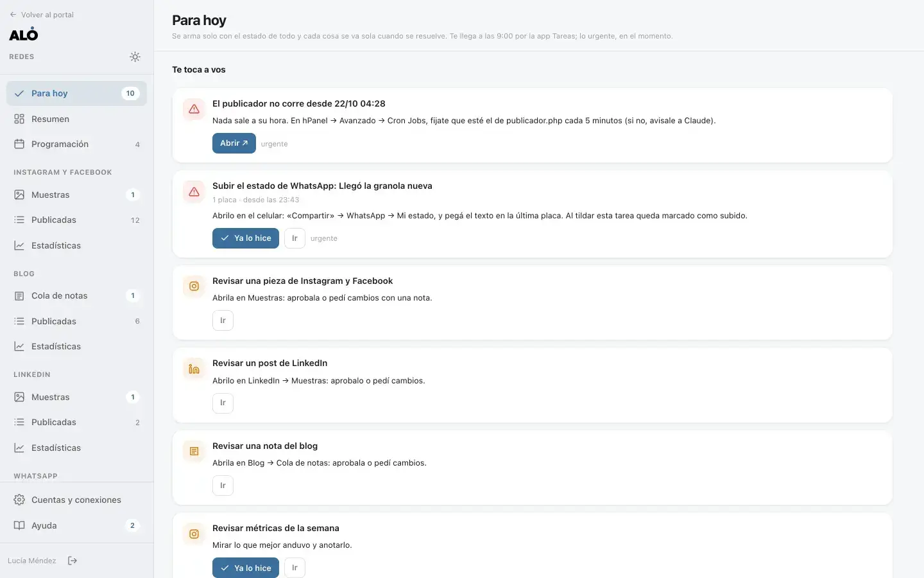This screenshot has height=578, width=924.
Task: Click the gear icon for Cuentas y conexiones
Action: coord(19,500)
